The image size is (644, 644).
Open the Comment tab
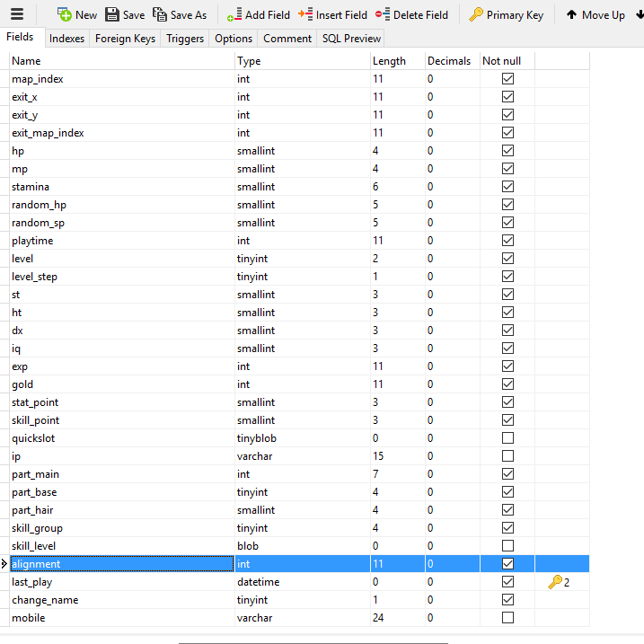287,39
